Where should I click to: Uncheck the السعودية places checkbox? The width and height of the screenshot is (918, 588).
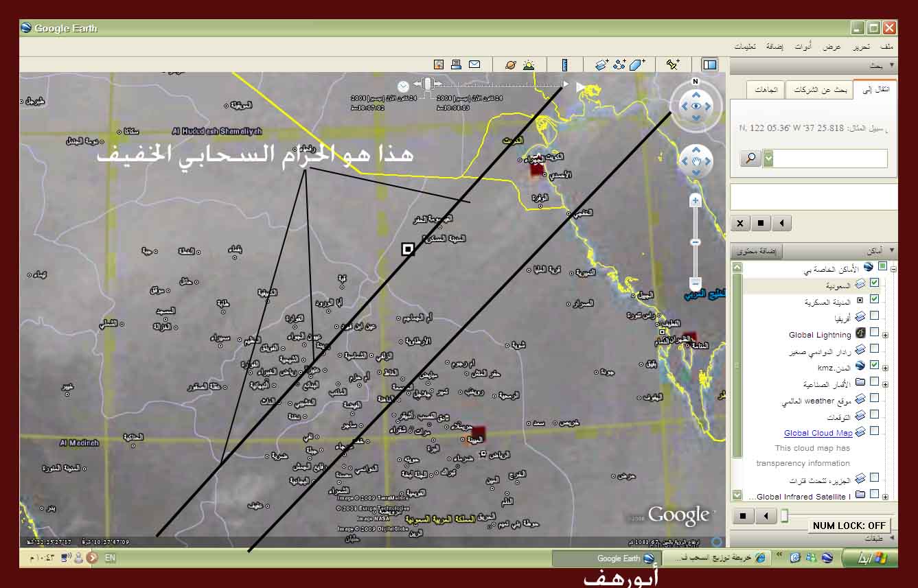pos(874,283)
